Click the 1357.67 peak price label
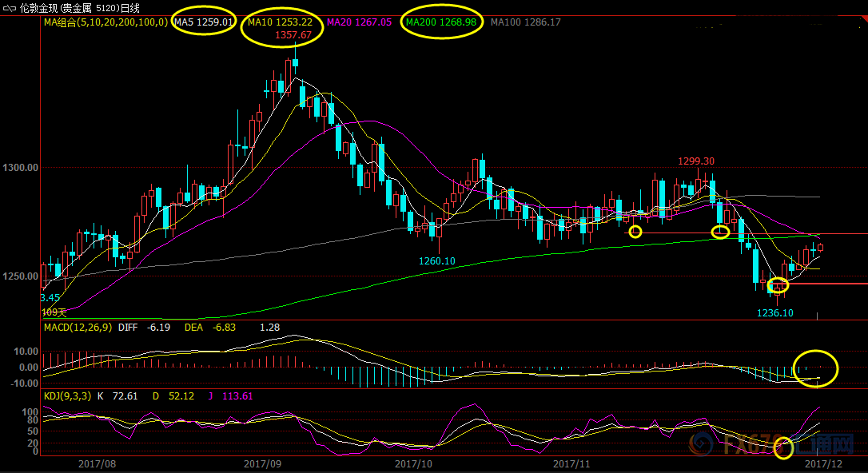Screen dimensions: 868x473 [x=293, y=35]
